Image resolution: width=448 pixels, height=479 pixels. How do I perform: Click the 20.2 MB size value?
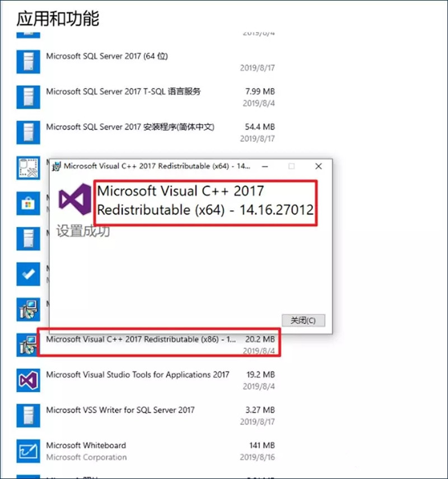click(x=260, y=339)
